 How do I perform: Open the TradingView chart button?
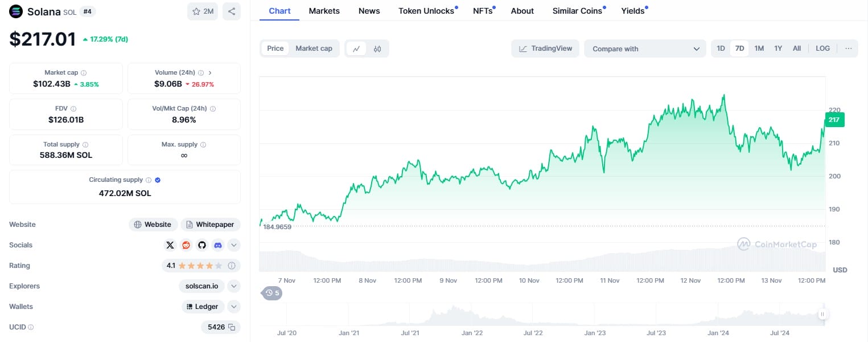(x=545, y=48)
